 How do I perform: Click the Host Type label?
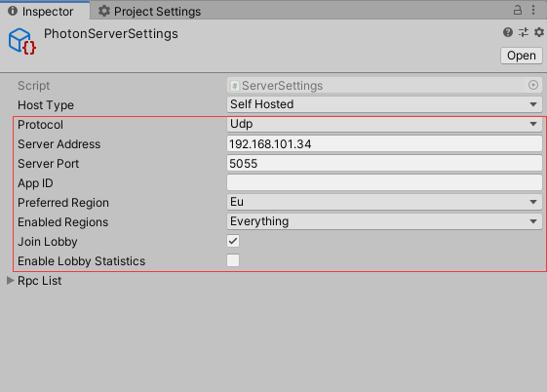point(46,105)
